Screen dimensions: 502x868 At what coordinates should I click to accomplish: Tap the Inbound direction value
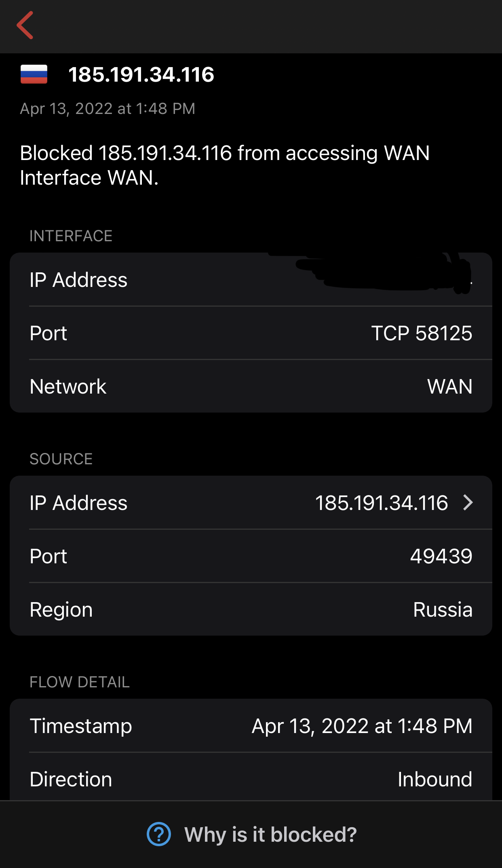pos(435,780)
